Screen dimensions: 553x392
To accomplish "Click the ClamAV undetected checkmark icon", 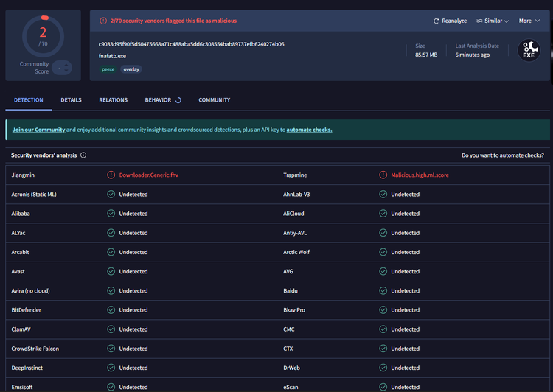I will [x=111, y=329].
